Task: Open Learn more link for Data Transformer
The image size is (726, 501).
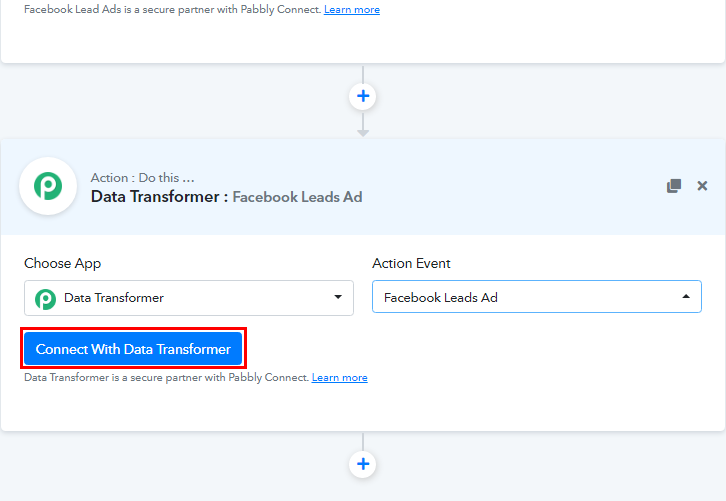Action: [x=339, y=378]
